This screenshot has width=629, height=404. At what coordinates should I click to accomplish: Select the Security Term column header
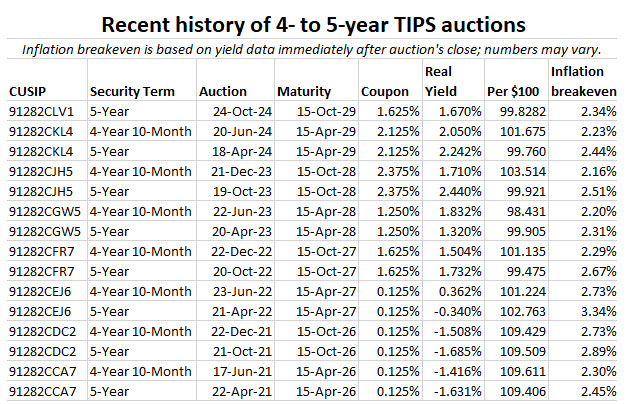[131, 91]
